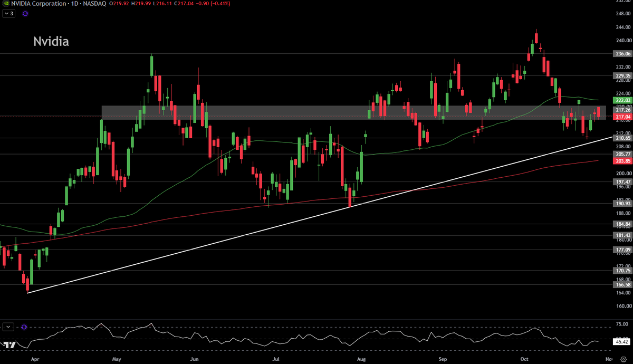
Task: Expand the RSI pane legend chevron
Action: click(x=8, y=327)
